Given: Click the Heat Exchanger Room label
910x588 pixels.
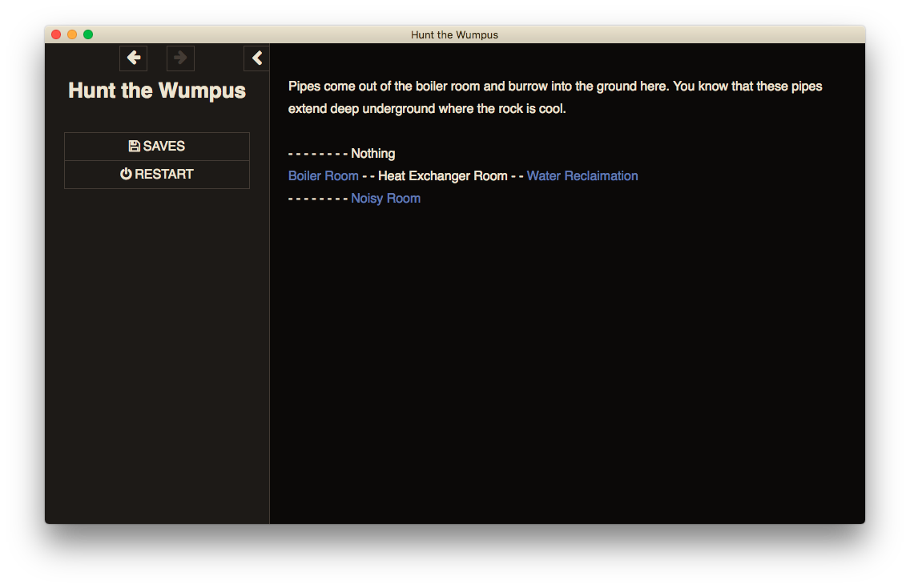Looking at the screenshot, I should [x=442, y=176].
